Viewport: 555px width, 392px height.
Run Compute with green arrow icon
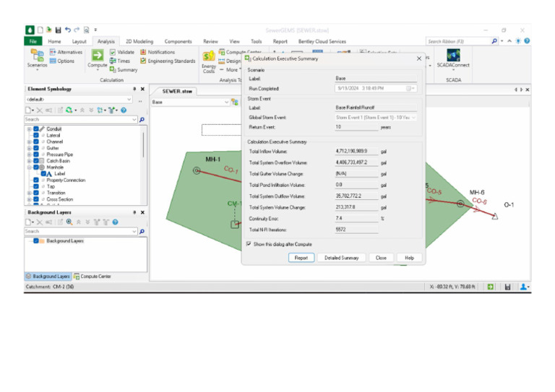click(98, 56)
